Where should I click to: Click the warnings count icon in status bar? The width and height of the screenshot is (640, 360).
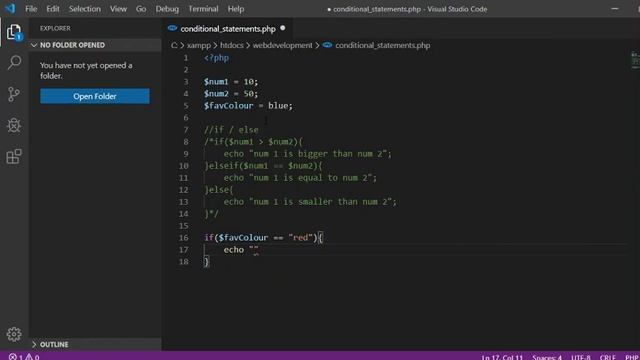[x=29, y=357]
